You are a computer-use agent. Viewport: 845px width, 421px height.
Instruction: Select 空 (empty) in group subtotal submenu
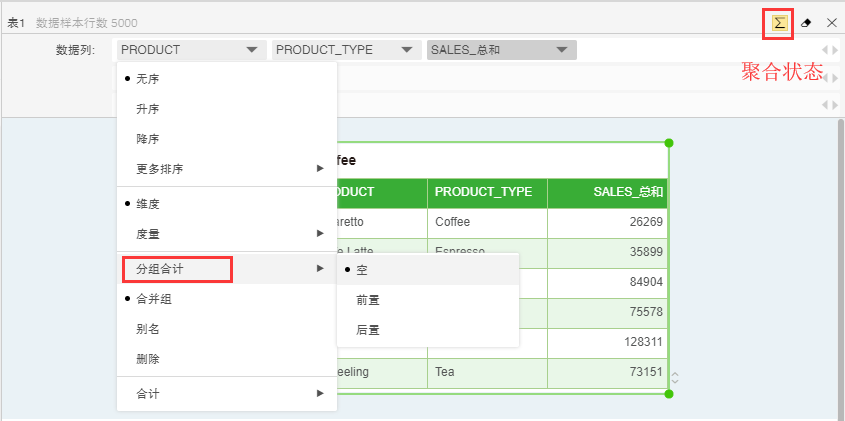point(361,269)
